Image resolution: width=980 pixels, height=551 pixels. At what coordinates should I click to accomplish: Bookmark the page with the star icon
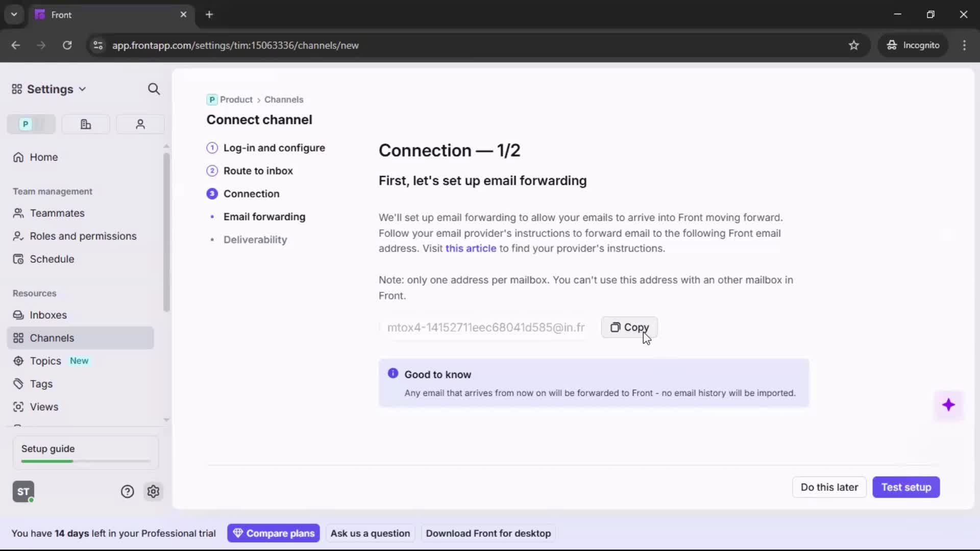(854, 45)
